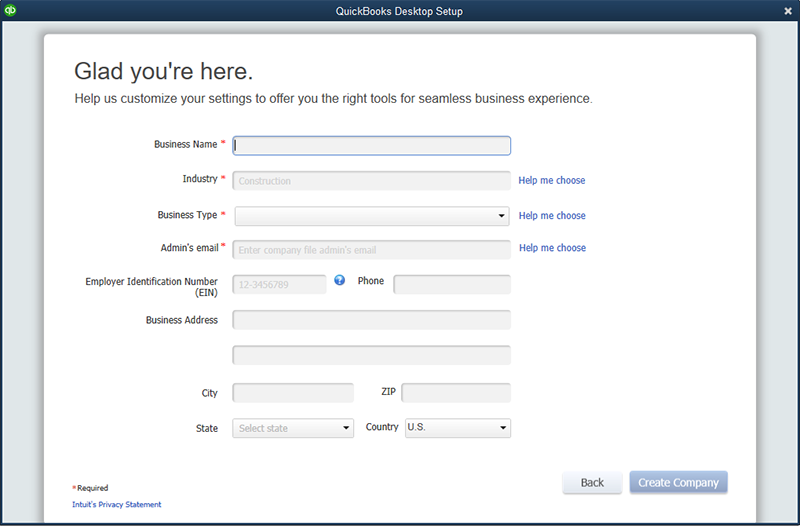Open the Select state dropdown
Viewport: 800px width, 526px height.
click(x=293, y=428)
